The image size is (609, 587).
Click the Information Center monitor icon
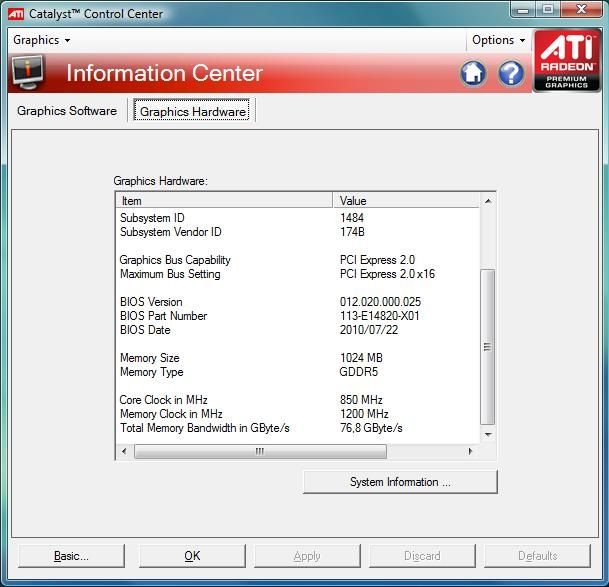[28, 72]
